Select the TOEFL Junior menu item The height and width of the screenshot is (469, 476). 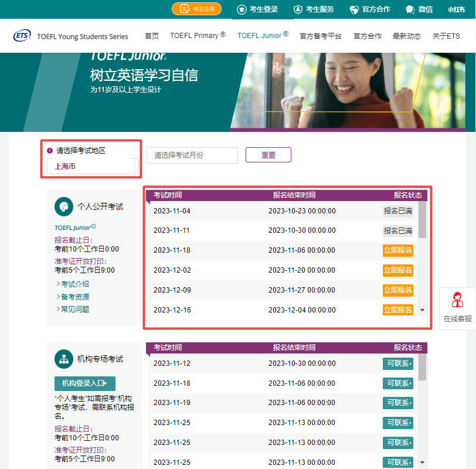point(263,36)
